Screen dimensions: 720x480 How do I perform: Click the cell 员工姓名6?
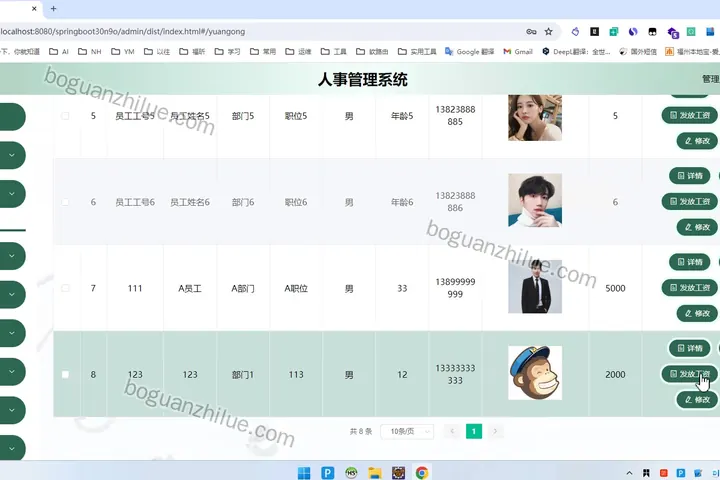[x=190, y=202]
